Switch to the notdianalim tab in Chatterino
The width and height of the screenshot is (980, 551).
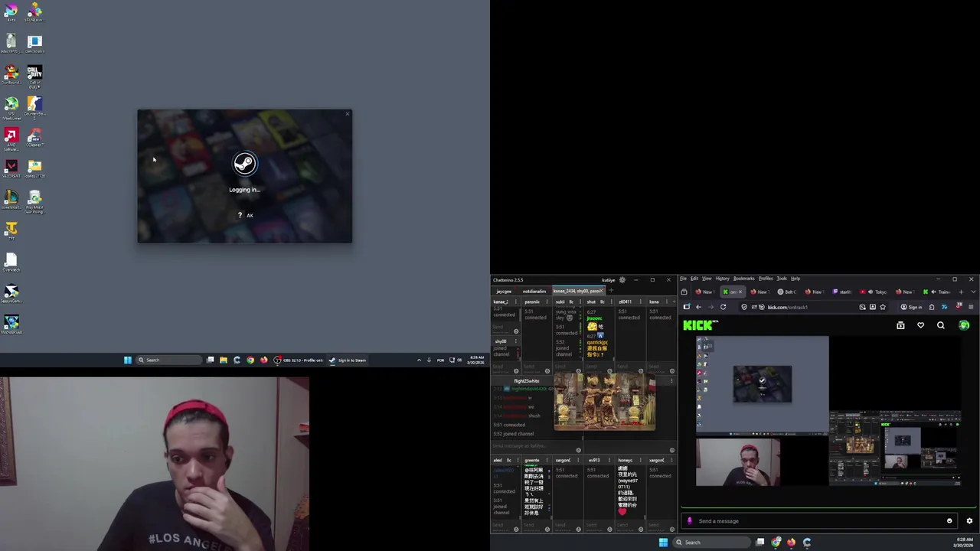click(x=534, y=292)
